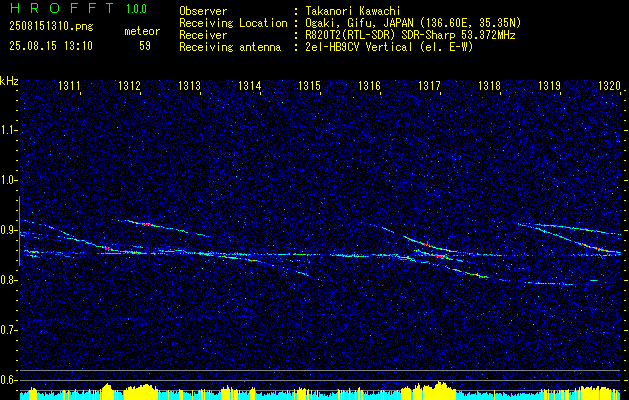Click the 1313 time marker
The image size is (629, 400).
click(189, 85)
